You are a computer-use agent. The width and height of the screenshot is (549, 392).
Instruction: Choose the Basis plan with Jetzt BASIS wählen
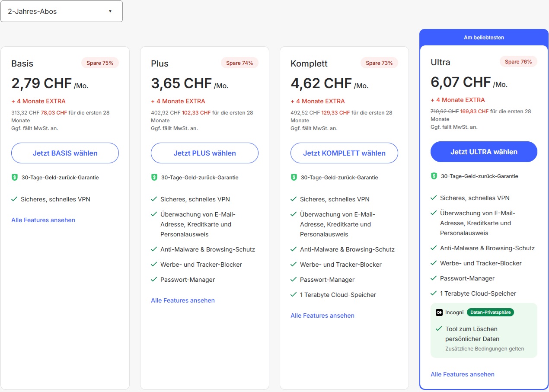[x=65, y=153]
